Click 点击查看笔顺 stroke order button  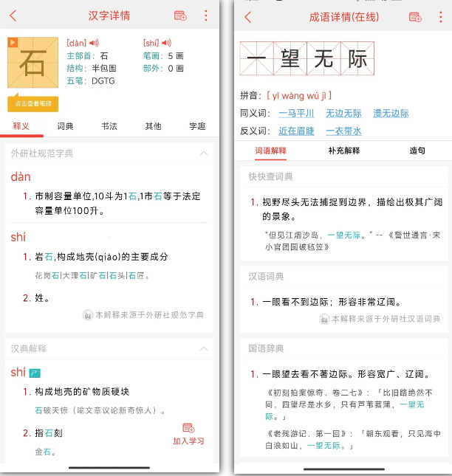click(33, 103)
